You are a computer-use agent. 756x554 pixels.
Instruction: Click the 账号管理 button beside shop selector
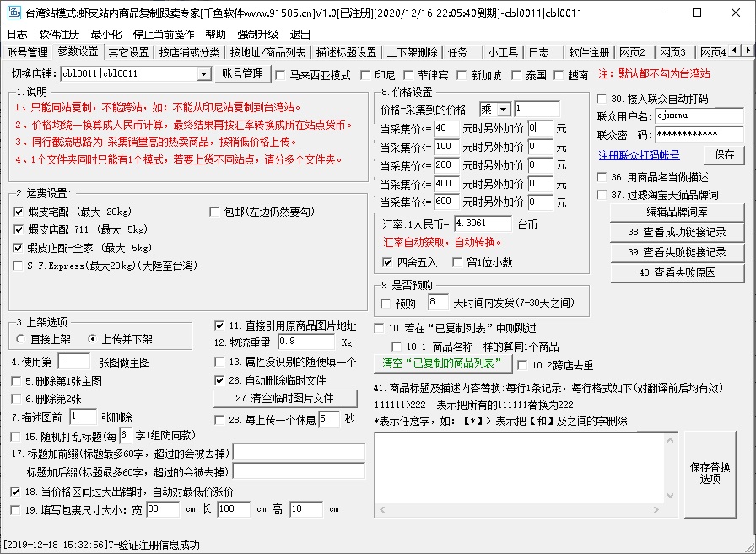[242, 73]
